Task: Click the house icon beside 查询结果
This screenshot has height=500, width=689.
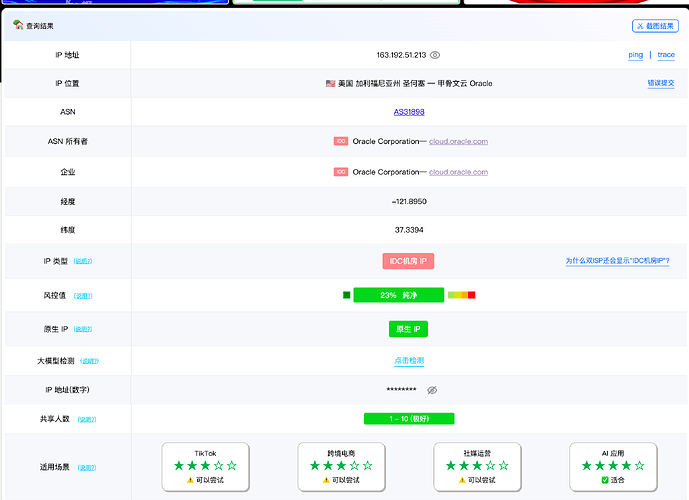Action: point(18,25)
